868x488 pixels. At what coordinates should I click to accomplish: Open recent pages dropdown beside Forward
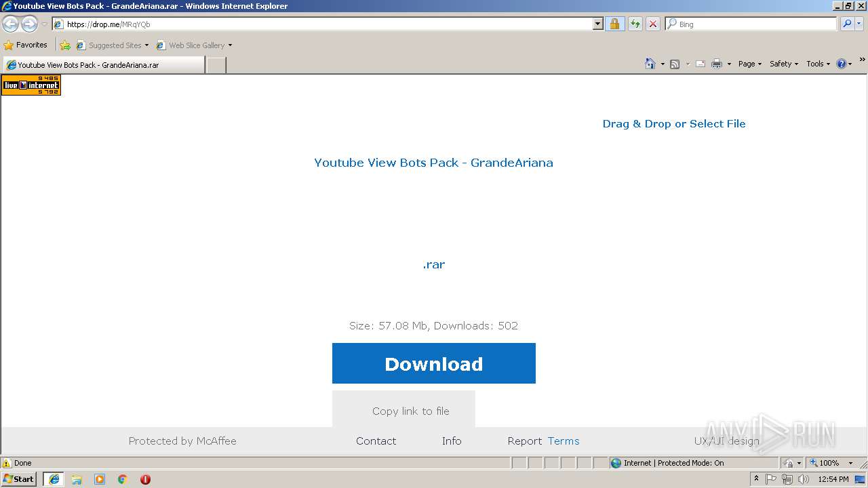[x=44, y=24]
